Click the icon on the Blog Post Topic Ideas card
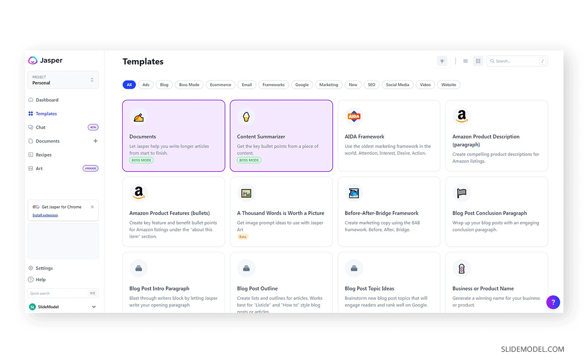 tap(354, 268)
